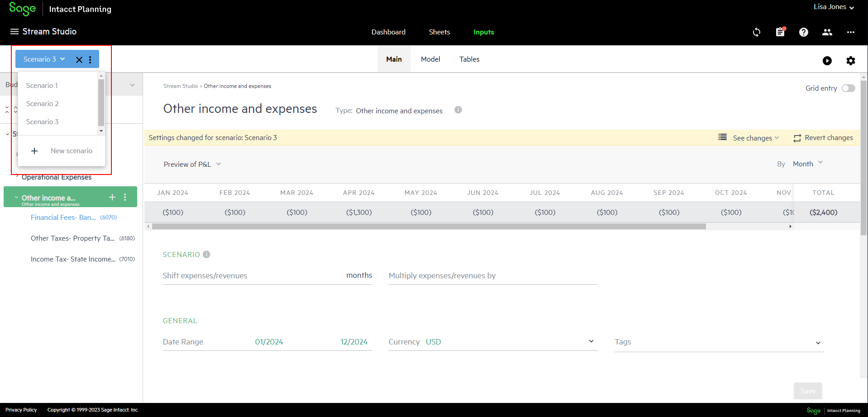The width and height of the screenshot is (868, 417).
Task: Expand the budget selector chevron in sidebar
Action: pos(132,85)
